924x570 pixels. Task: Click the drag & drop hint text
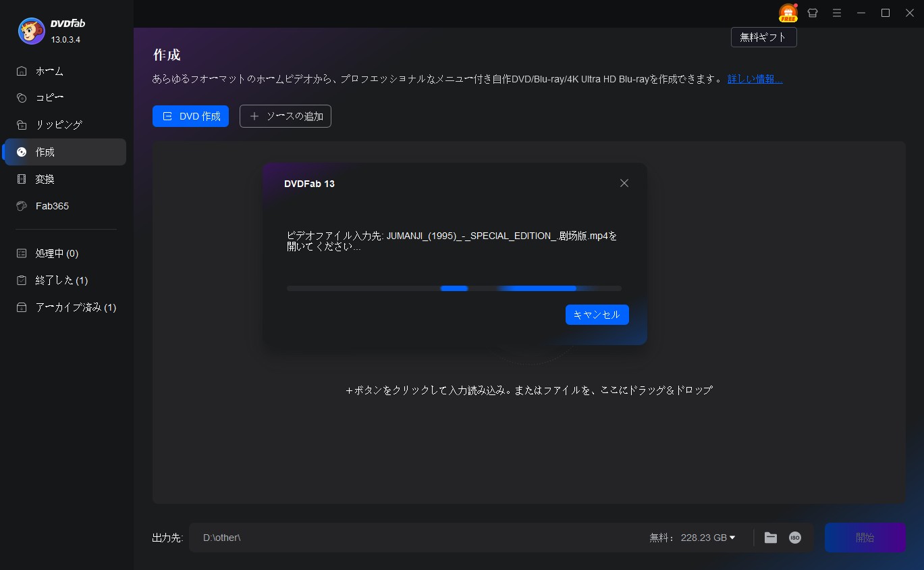pos(529,390)
